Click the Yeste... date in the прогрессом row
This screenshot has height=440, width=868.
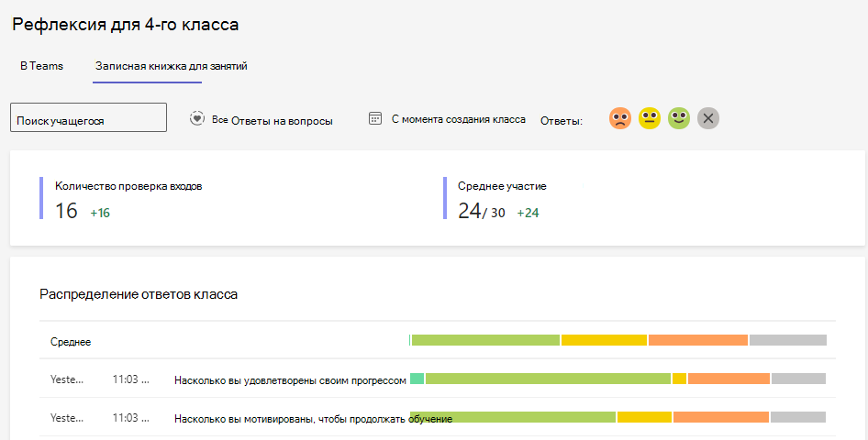click(67, 379)
